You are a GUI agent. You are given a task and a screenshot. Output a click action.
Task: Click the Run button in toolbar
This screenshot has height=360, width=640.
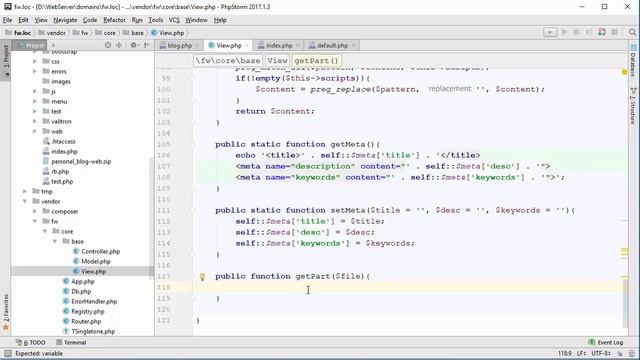[564, 32]
